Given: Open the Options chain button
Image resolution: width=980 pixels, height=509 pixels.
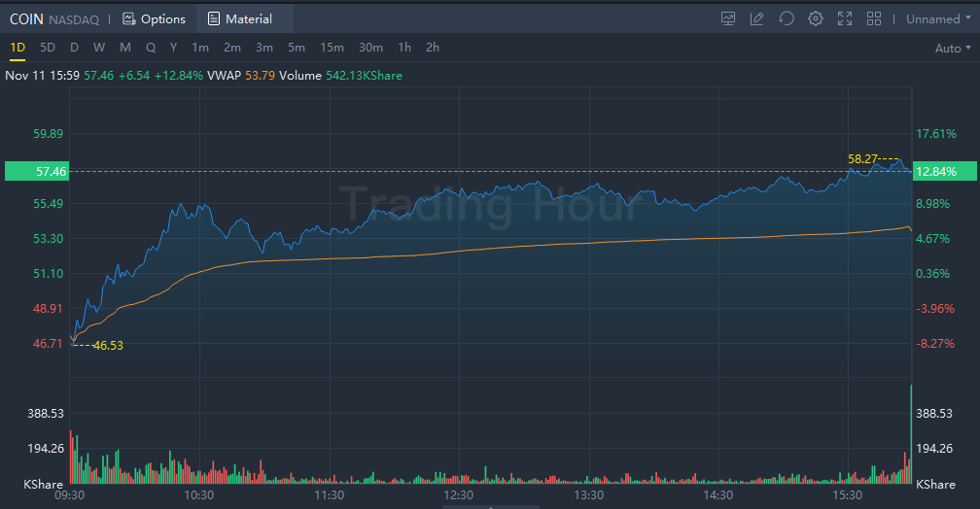Looking at the screenshot, I should coord(154,18).
